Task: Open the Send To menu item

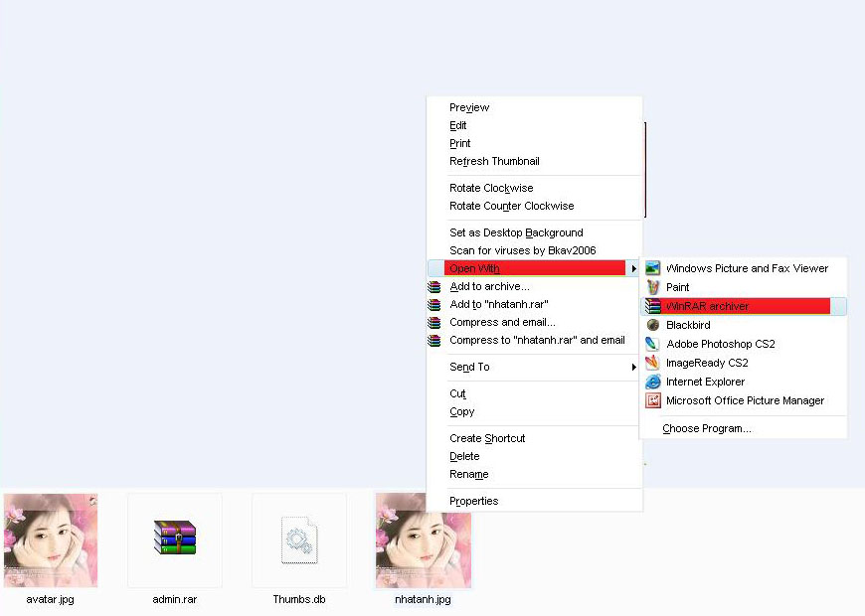Action: [535, 367]
